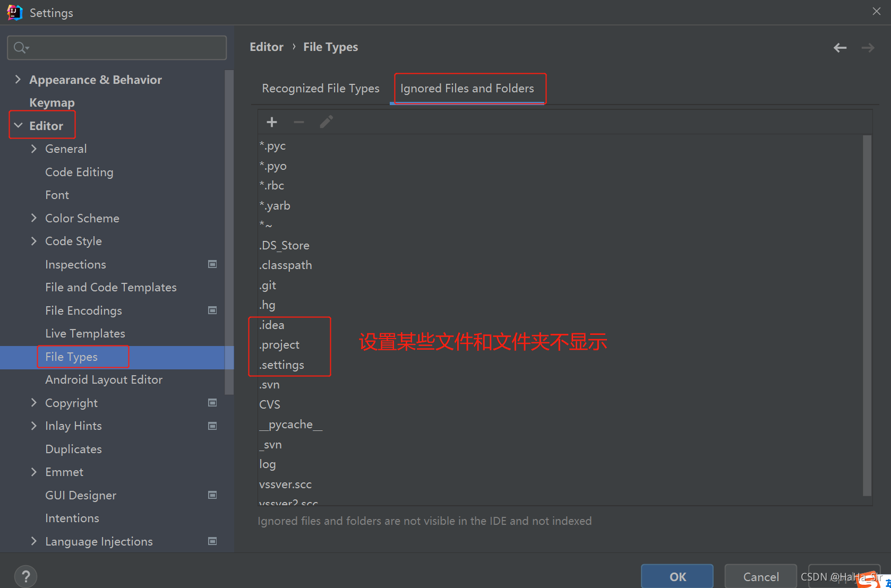Viewport: 891px width, 588px height.
Task: Select the .hg entry
Action: pyautogui.click(x=267, y=305)
